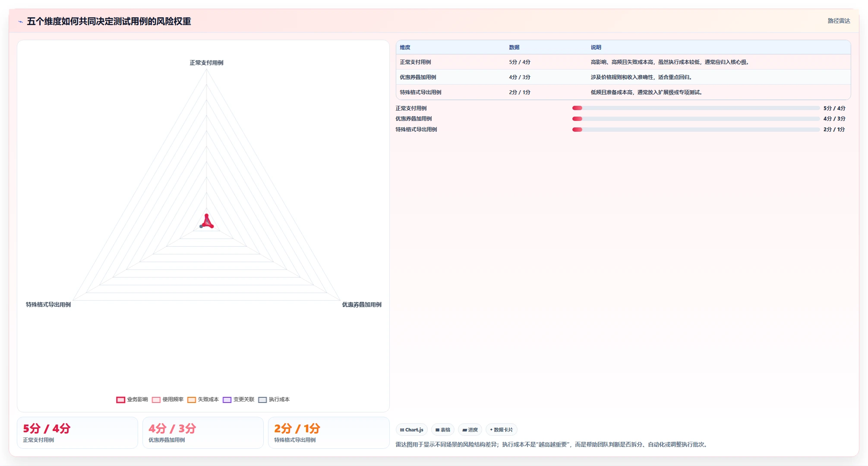Click the description 涉及价格规则和收入准确性
The width and height of the screenshot is (868, 466).
coord(642,77)
